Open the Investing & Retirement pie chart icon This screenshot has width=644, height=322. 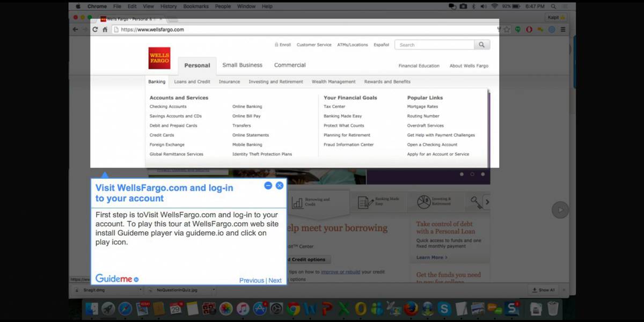[424, 202]
